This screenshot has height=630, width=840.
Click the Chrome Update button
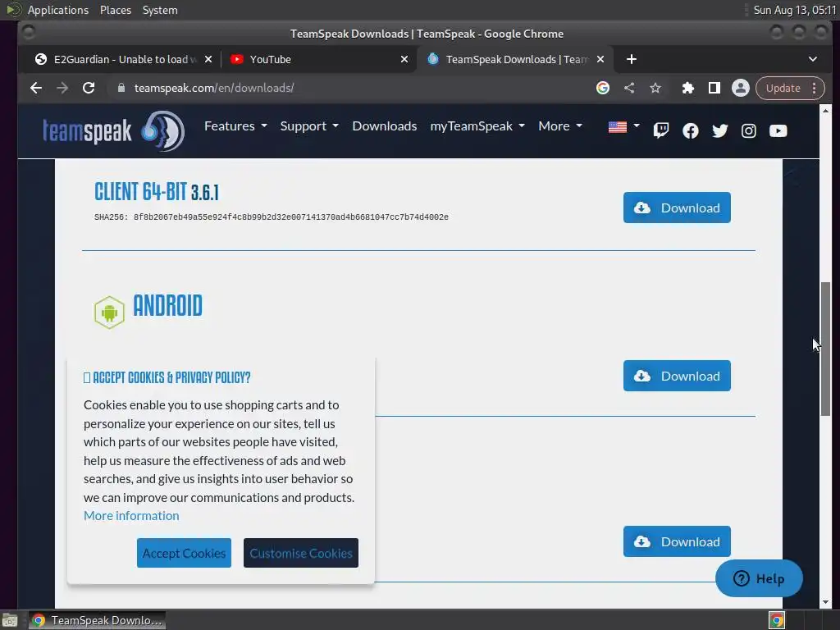coord(783,88)
